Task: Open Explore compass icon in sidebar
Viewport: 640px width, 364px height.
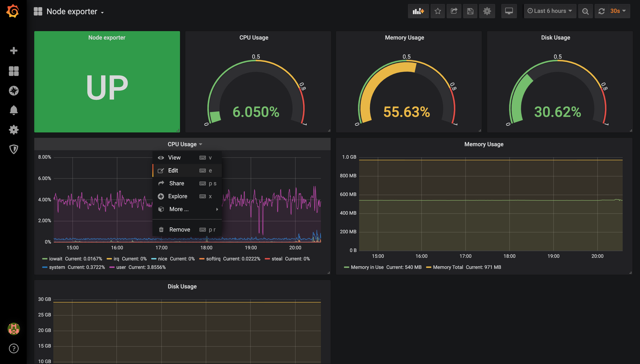Action: (14, 90)
